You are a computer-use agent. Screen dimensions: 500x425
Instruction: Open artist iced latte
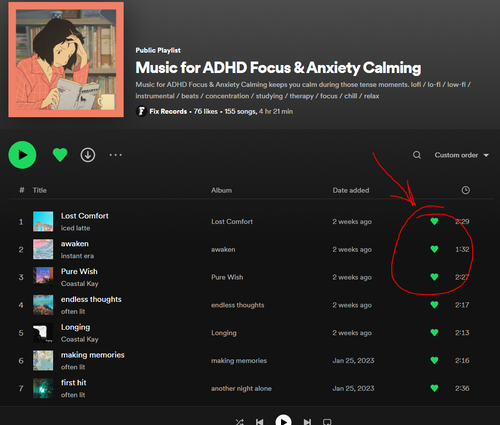click(x=75, y=228)
